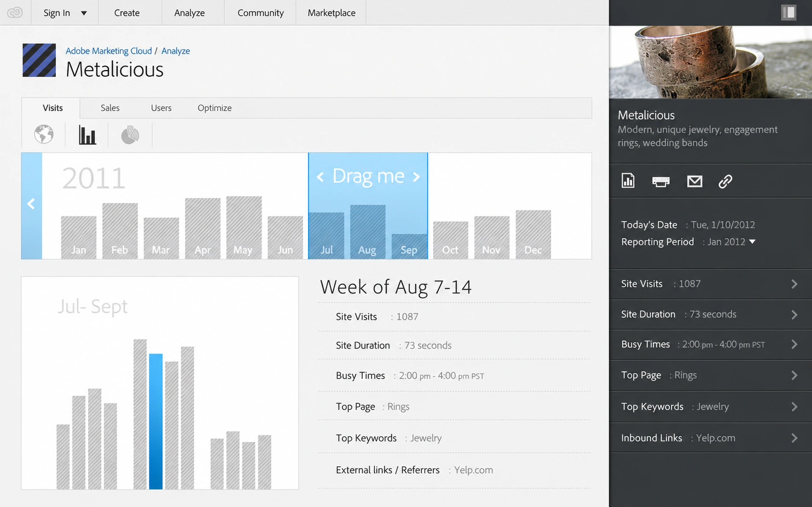
Task: Open the Sign In dropdown arrow
Action: pos(84,13)
